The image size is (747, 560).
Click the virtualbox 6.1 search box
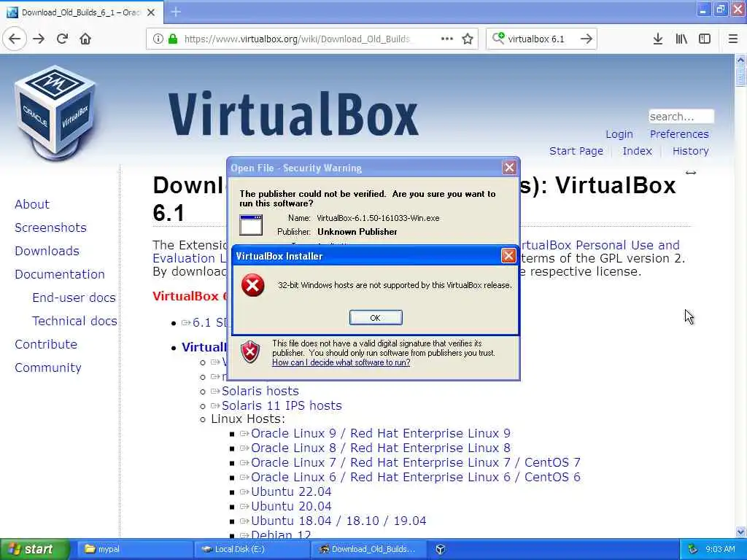coord(541,39)
